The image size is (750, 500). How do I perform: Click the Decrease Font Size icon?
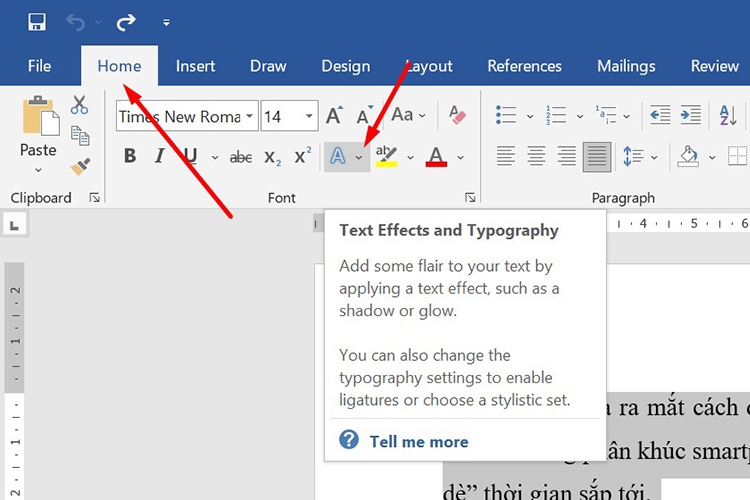(x=365, y=115)
